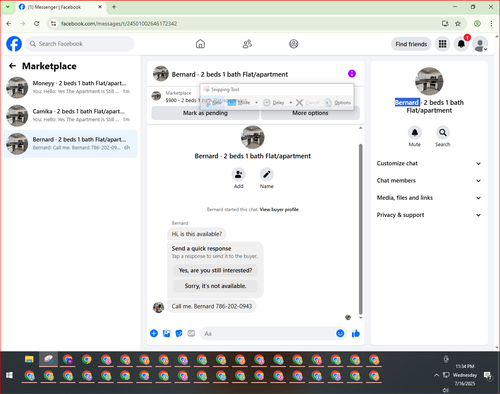
Task: Click the 'Hi, is this available?' message
Action: pyautogui.click(x=197, y=234)
